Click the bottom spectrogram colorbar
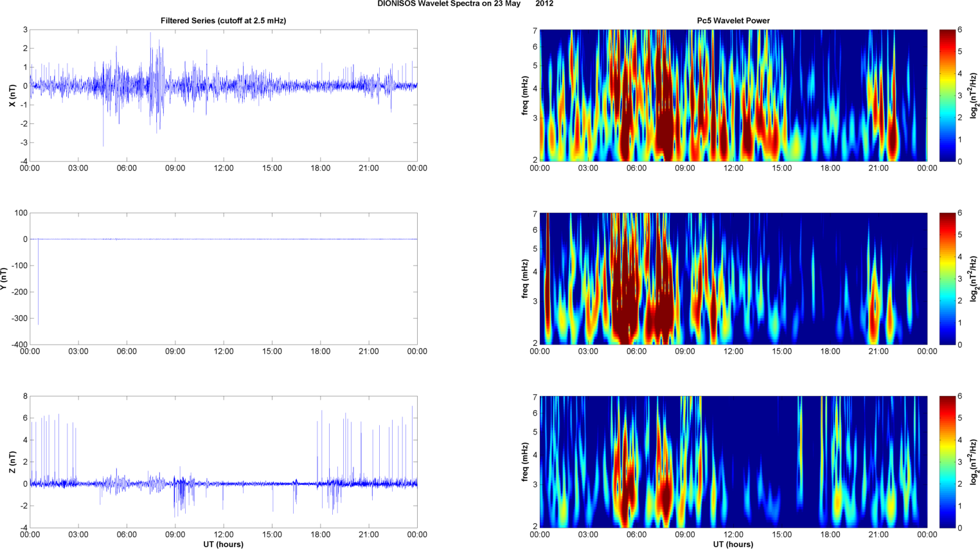 [x=947, y=462]
